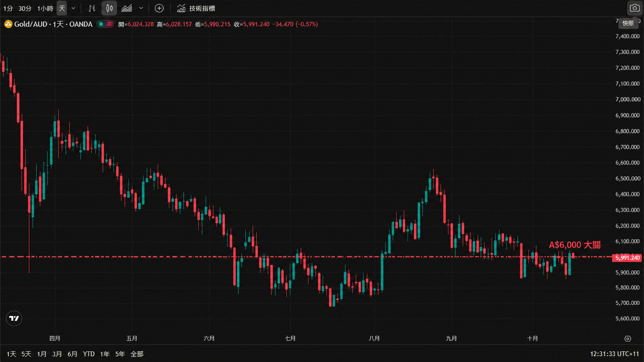Select the 30分 interval
This screenshot has width=644, height=362.
[25, 8]
